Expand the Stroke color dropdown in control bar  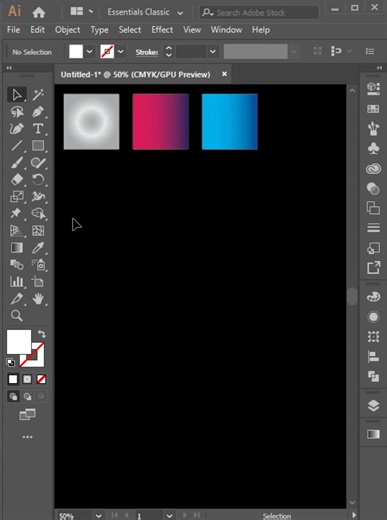coord(121,52)
